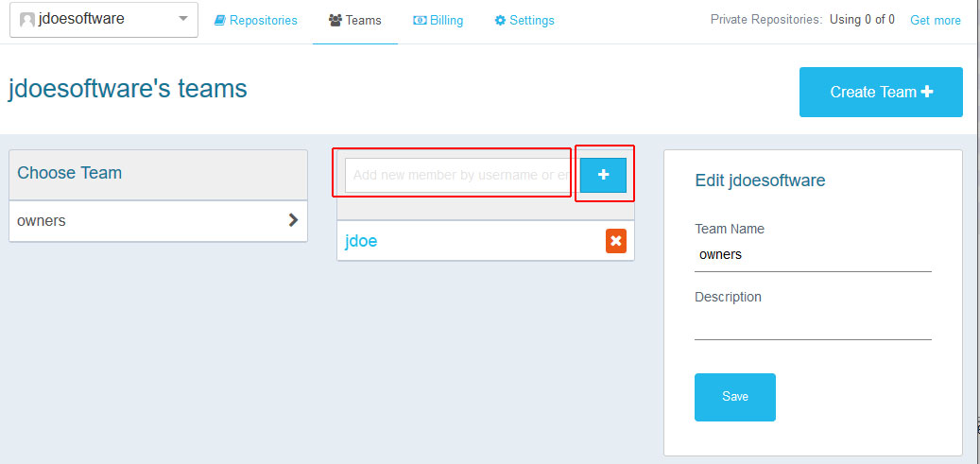Click the Settings gear icon
Screen dimensions: 980x464
tap(500, 20)
